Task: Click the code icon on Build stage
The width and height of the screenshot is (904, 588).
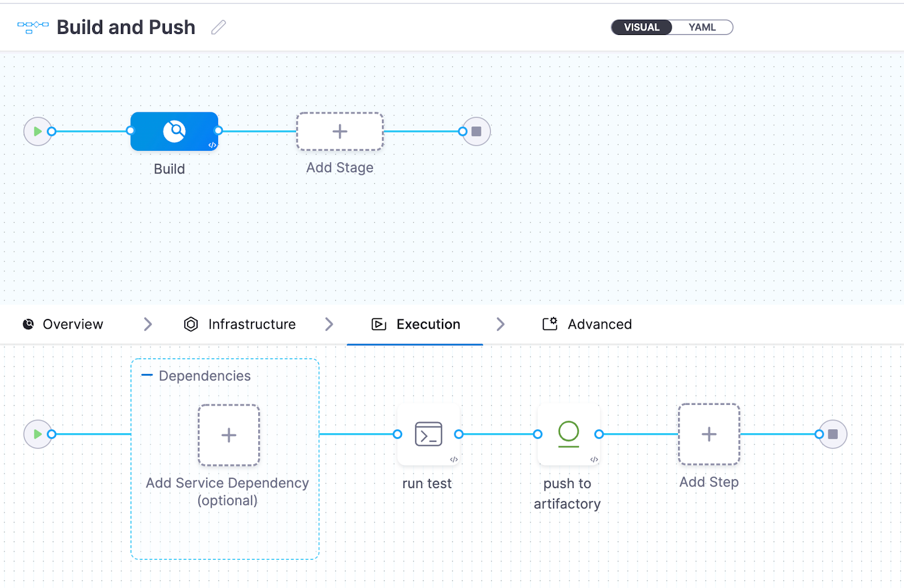Action: pyautogui.click(x=212, y=145)
